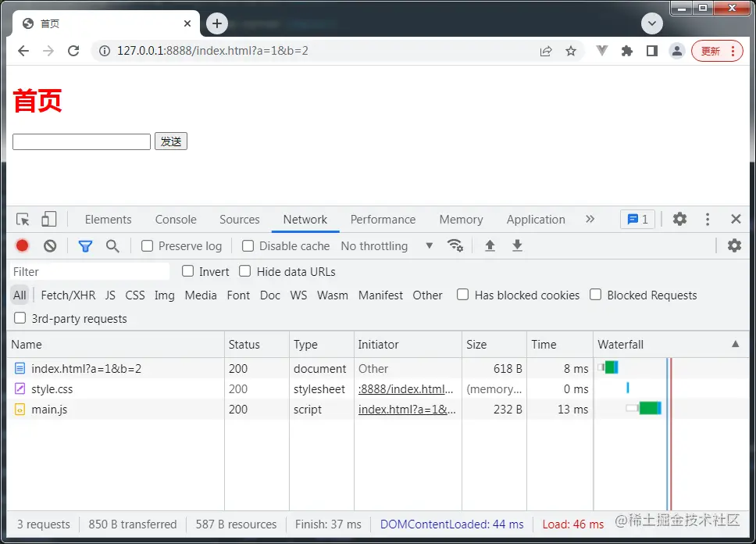Click the browser back arrow
The height and width of the screenshot is (544, 756).
[x=23, y=51]
